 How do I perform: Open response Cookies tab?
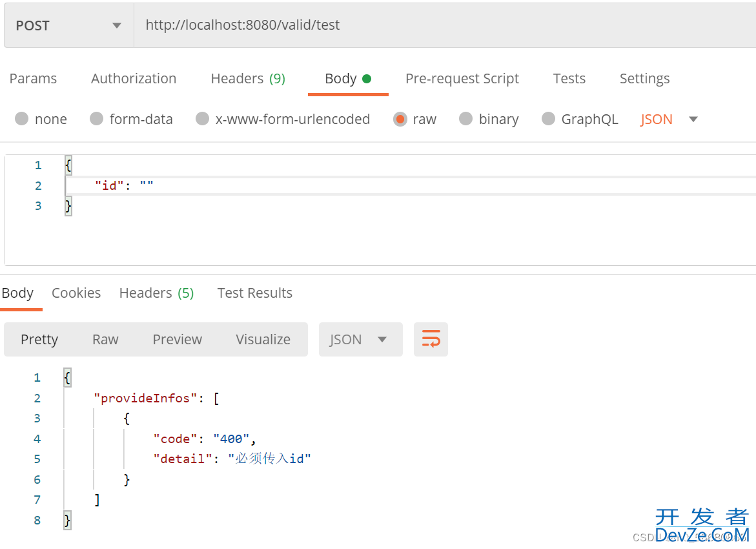tap(76, 293)
